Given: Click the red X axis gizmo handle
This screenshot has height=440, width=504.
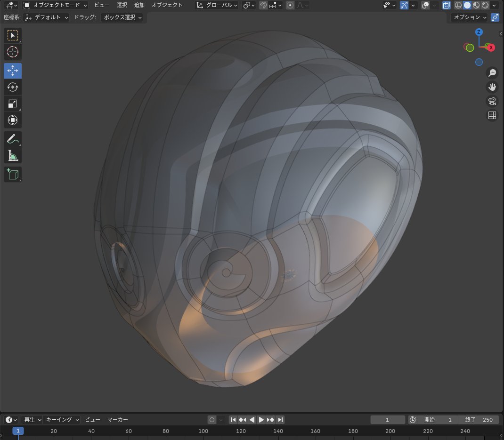Looking at the screenshot, I should [491, 48].
